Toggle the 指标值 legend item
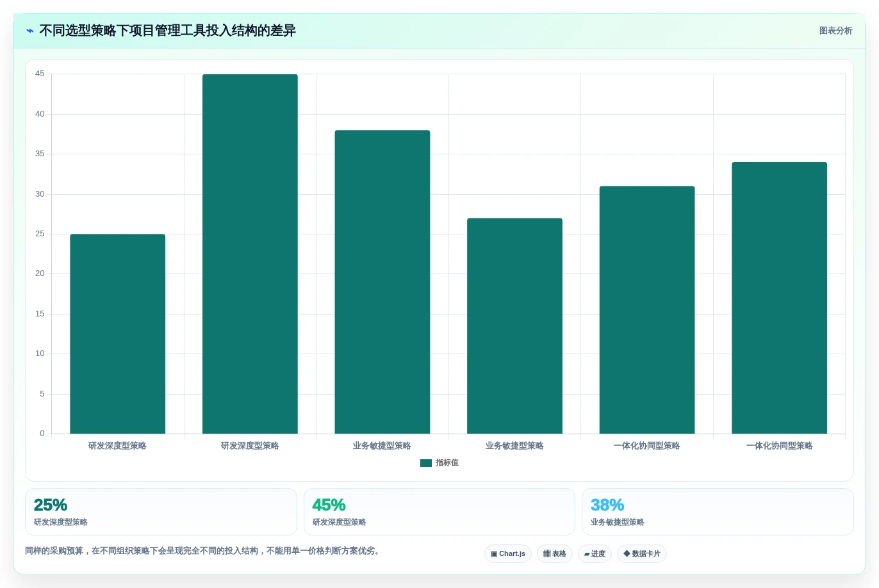This screenshot has width=879, height=588. click(x=439, y=462)
